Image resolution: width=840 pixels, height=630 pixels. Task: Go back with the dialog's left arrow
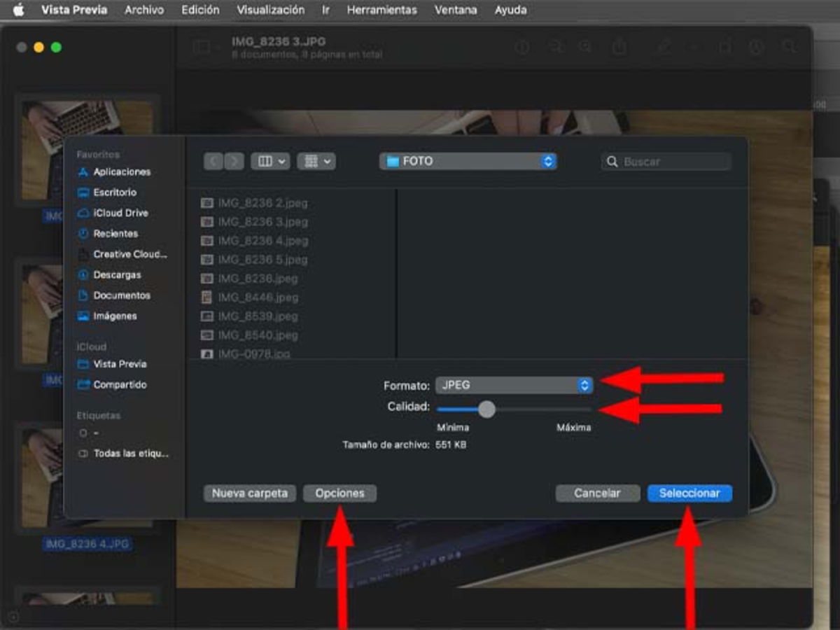[213, 162]
